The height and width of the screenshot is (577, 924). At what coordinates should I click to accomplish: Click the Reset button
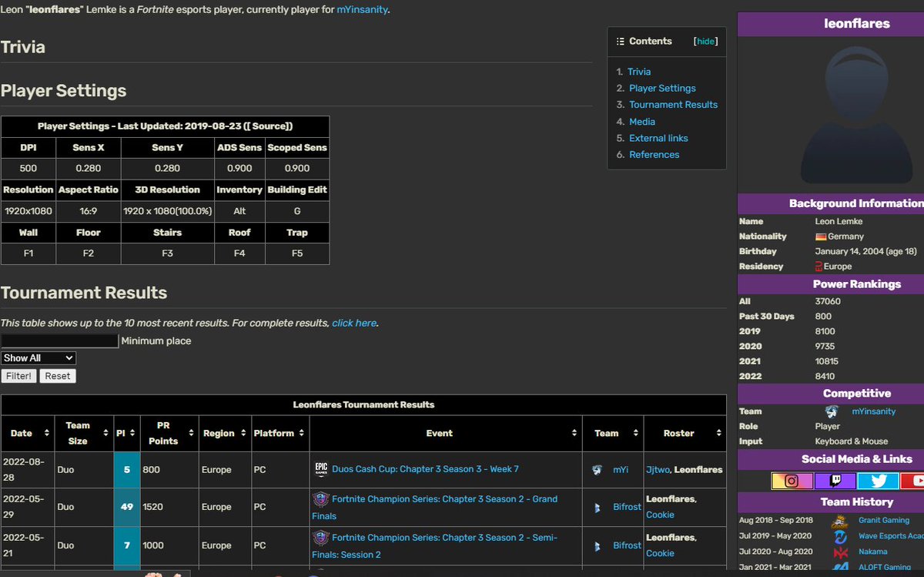click(58, 376)
